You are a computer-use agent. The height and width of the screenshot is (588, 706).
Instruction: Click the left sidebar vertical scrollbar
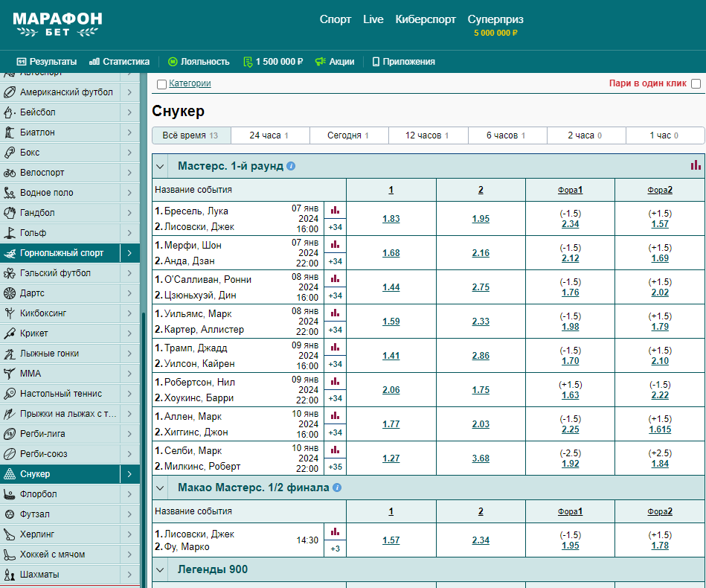(x=144, y=450)
